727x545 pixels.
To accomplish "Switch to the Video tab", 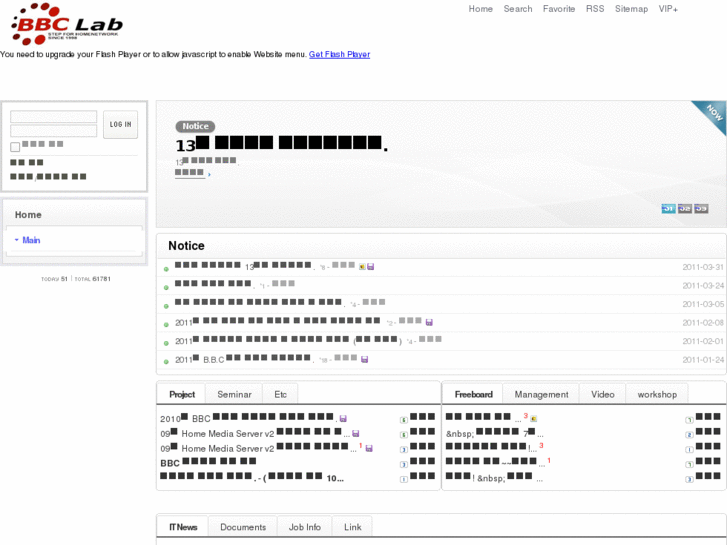I will coord(602,394).
